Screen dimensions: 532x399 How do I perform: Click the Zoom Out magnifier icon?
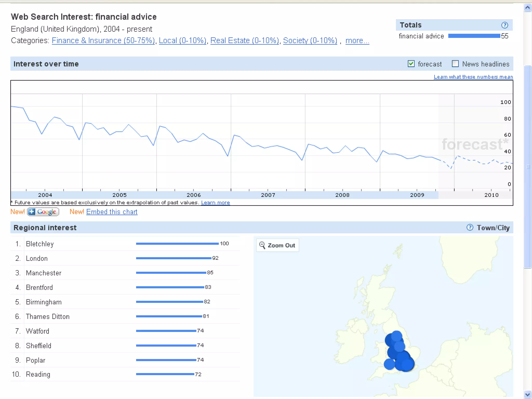tap(262, 245)
